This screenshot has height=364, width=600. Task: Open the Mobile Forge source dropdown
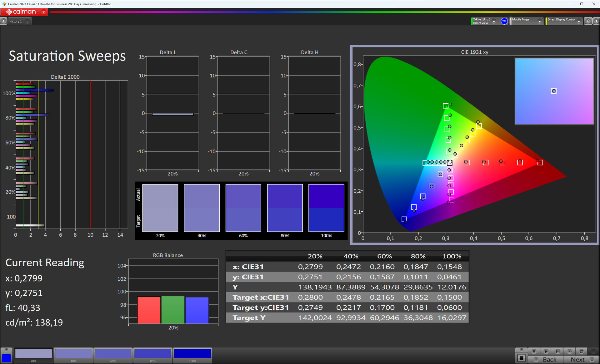[x=539, y=21]
